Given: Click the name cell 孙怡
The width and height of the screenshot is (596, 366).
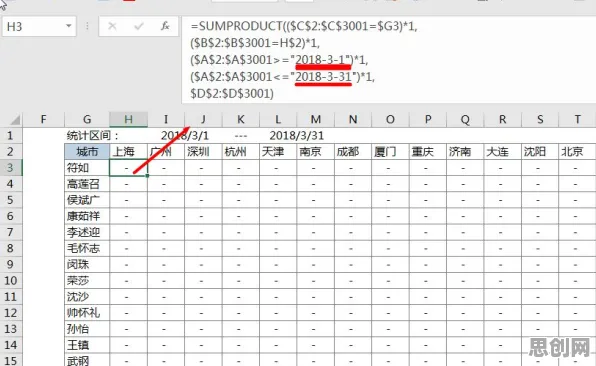Looking at the screenshot, I should click(x=87, y=329).
